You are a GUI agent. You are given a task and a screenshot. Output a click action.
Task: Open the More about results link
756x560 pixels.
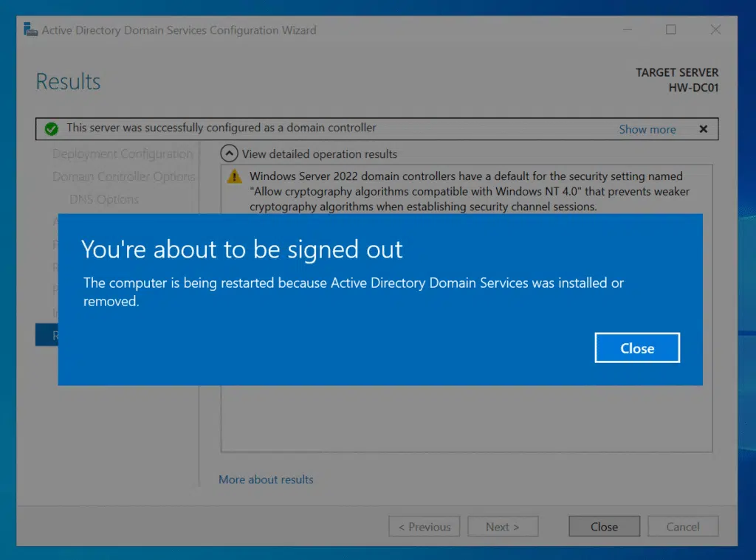[266, 480]
